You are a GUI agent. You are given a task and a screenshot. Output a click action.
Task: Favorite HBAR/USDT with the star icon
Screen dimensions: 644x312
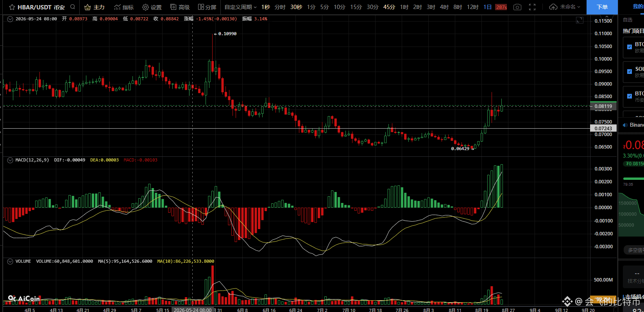pyautogui.click(x=12, y=7)
